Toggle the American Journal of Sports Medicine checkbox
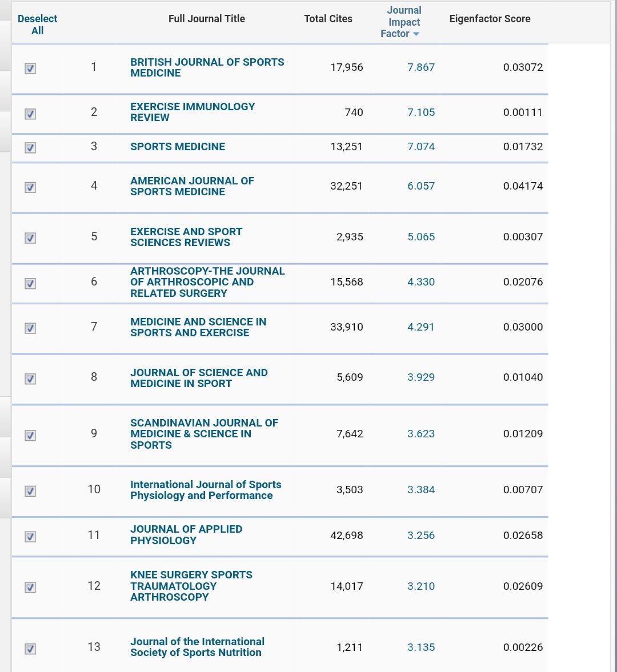The width and height of the screenshot is (617, 672). (30, 188)
